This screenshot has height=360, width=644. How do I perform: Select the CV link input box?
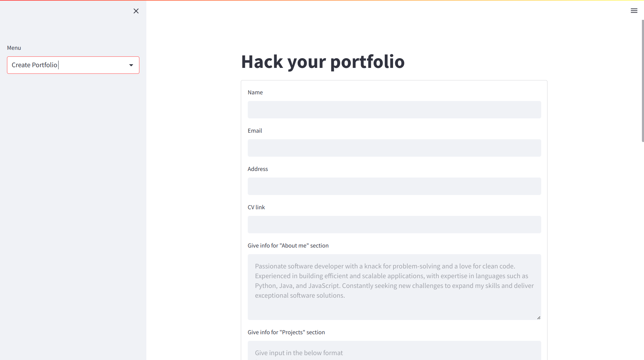(x=394, y=225)
